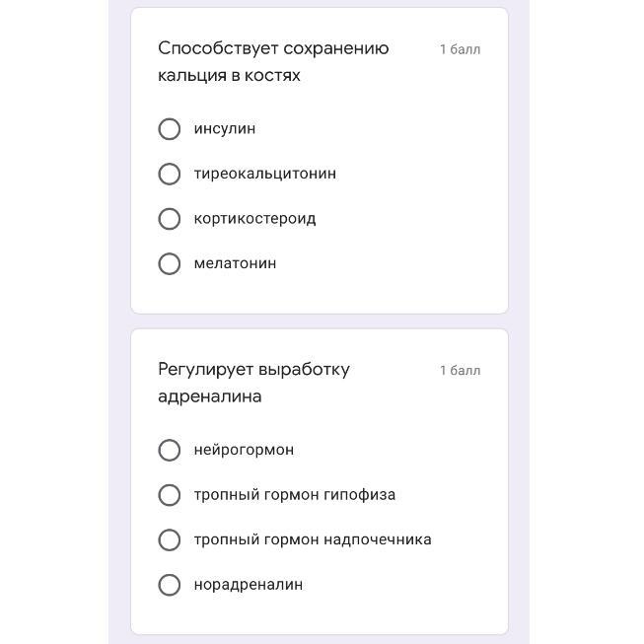
Task: Pick the тропный гормон гипофиза radio circle
Action: click(x=170, y=495)
